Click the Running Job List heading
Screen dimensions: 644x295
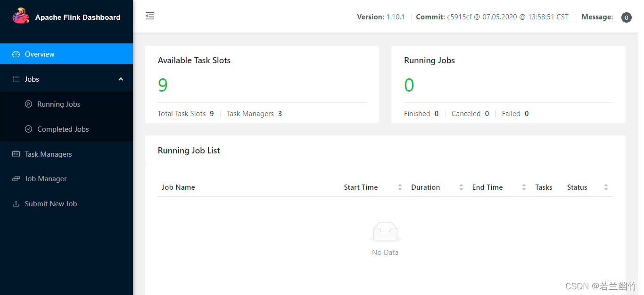pos(189,151)
